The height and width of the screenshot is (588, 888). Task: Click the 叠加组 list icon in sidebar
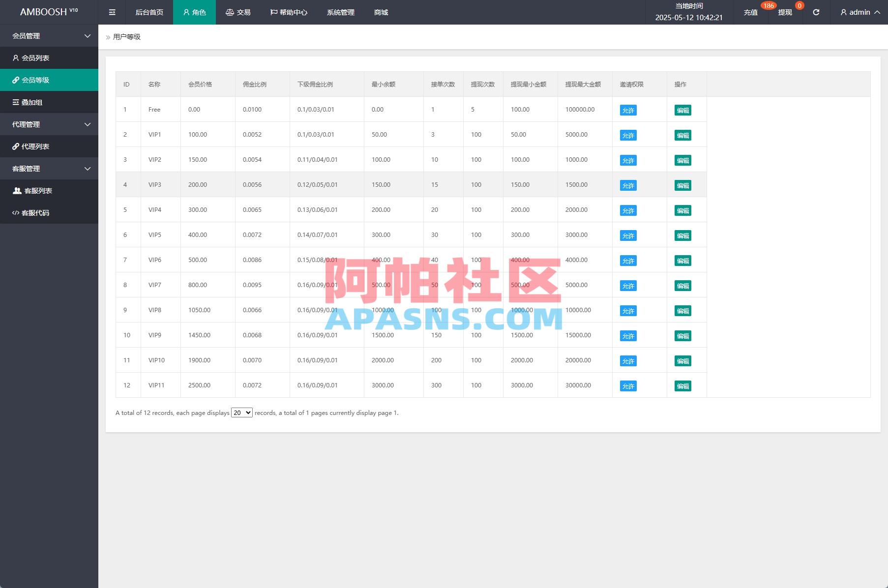click(16, 102)
